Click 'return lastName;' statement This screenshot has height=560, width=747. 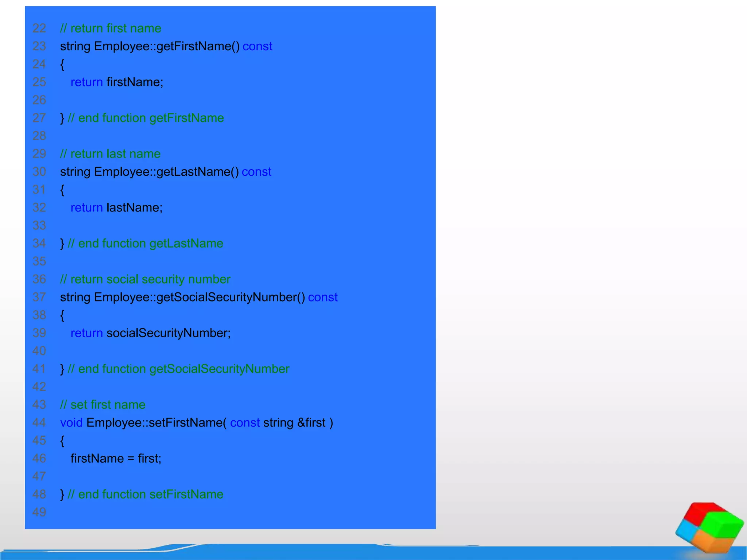point(116,207)
